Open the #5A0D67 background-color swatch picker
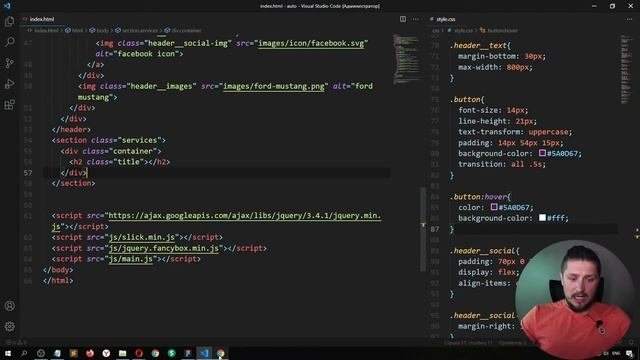The image size is (640, 360). point(542,153)
